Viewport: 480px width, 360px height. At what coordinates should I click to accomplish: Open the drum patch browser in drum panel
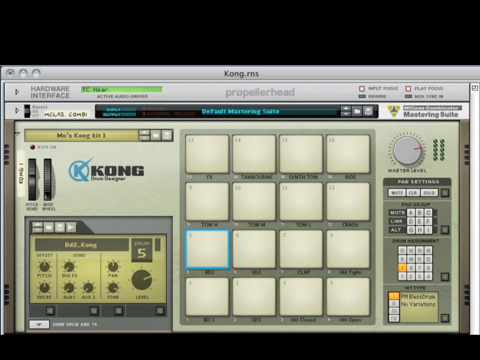[x=49, y=227]
